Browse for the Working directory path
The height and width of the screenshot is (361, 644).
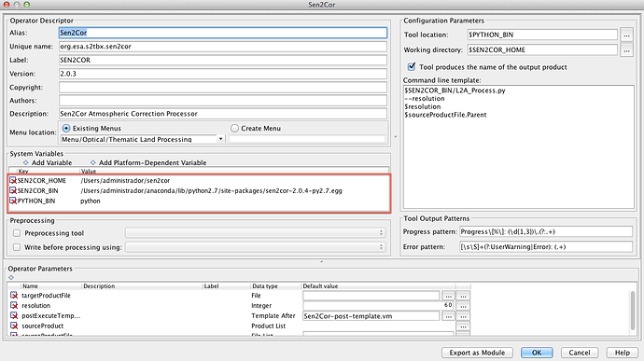pos(626,50)
